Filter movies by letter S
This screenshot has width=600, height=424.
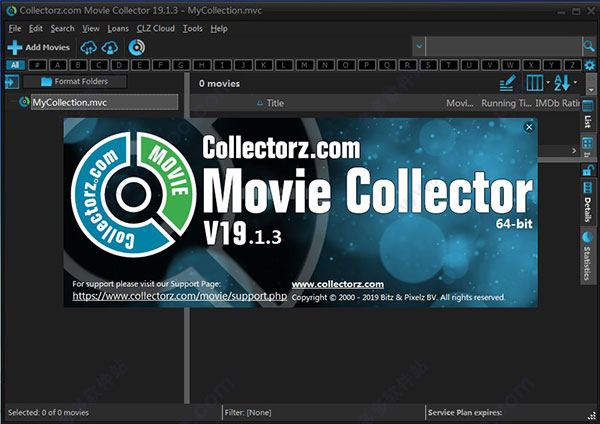(x=428, y=65)
